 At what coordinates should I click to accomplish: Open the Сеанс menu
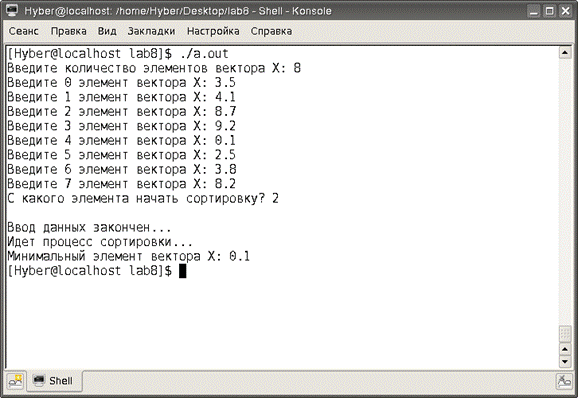[x=23, y=31]
